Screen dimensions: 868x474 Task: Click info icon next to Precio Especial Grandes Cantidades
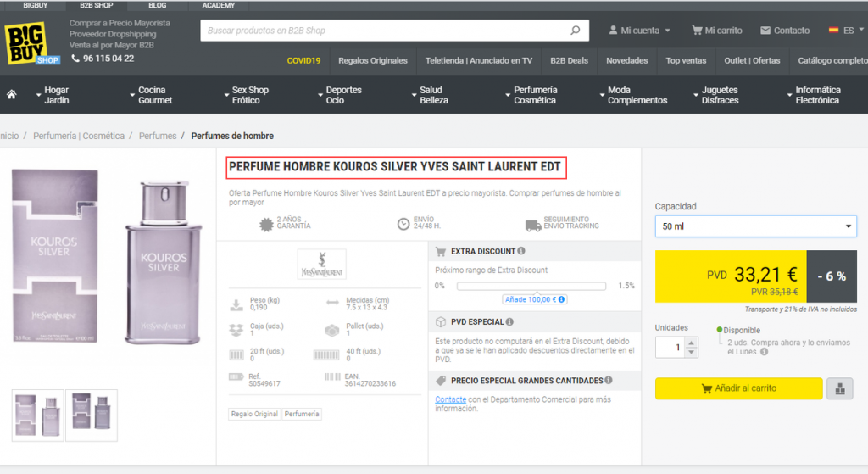click(x=609, y=381)
